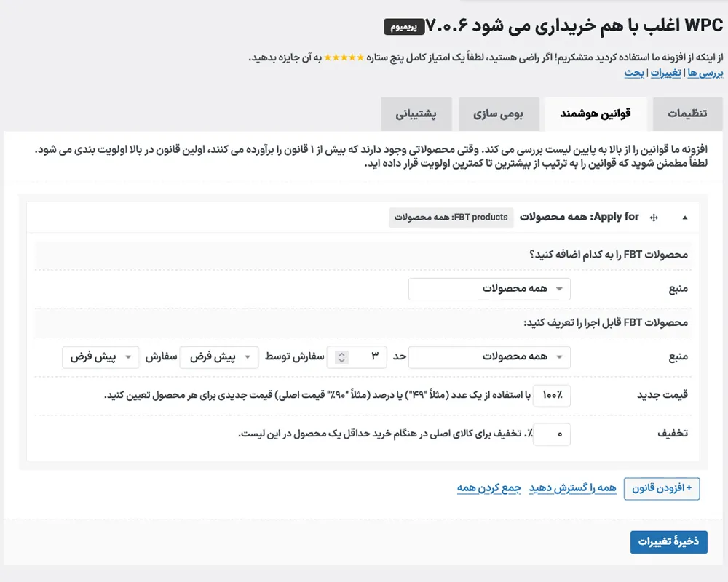The height and width of the screenshot is (582, 728).
Task: Click the FBT products: همه محصولات tag
Action: click(451, 218)
